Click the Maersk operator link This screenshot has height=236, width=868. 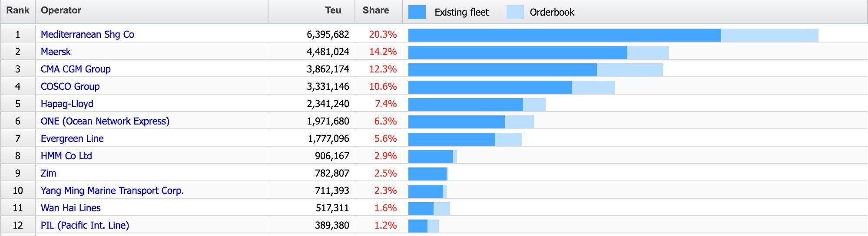56,52
